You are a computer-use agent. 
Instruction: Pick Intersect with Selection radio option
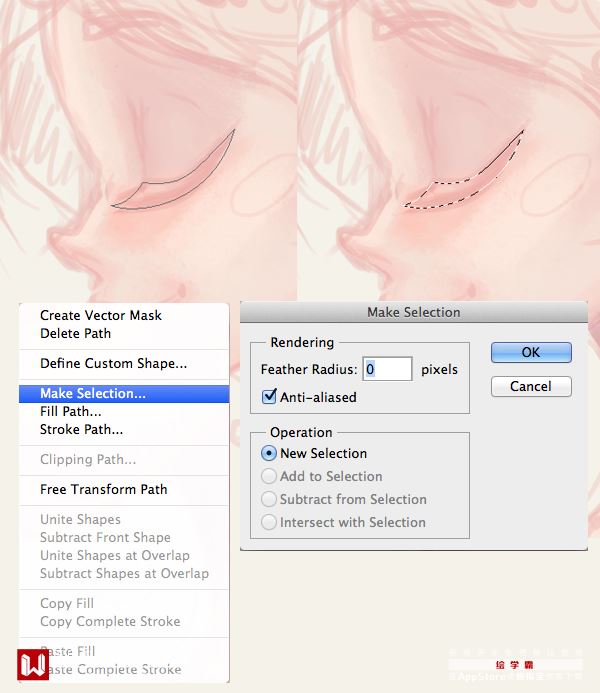(x=269, y=522)
